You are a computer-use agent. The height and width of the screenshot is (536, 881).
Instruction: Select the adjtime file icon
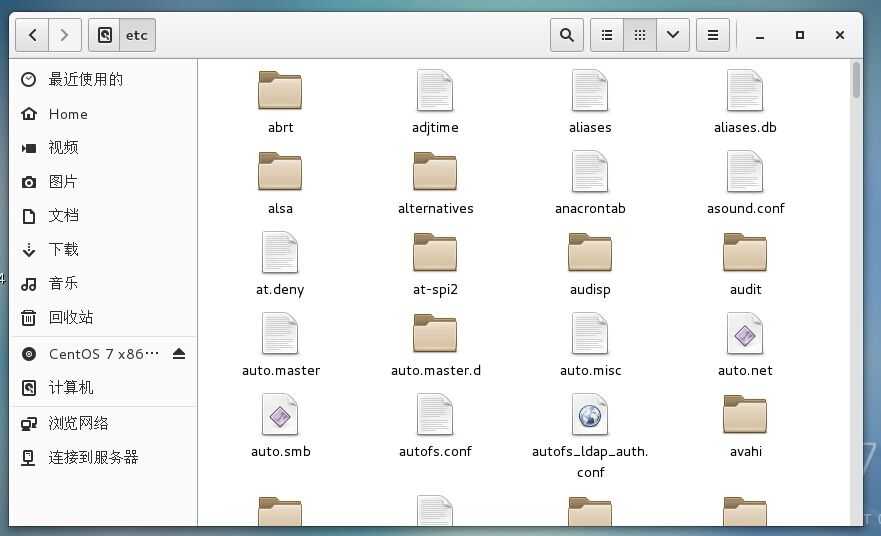pos(435,90)
